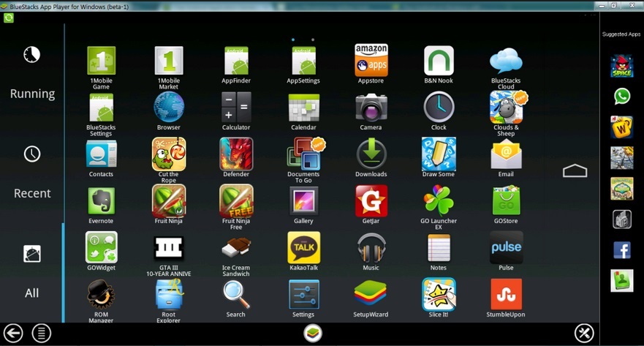The width and height of the screenshot is (644, 346).
Task: Open Evernote
Action: point(101,201)
